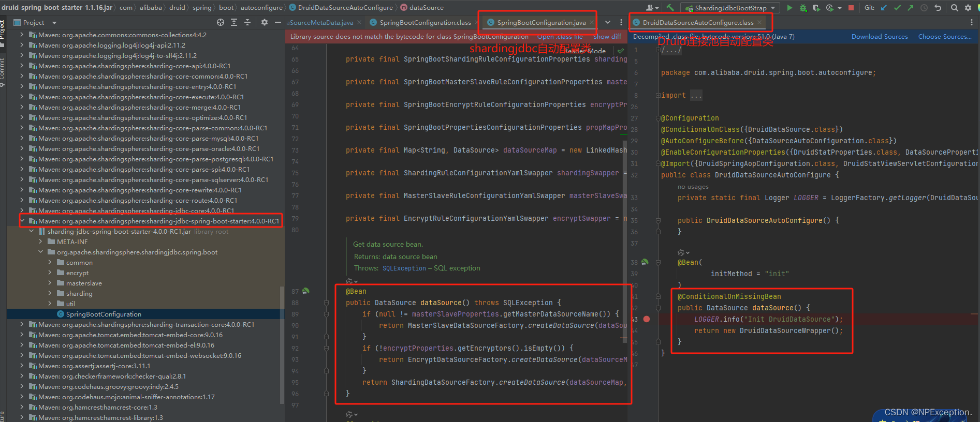This screenshot has height=422, width=980.
Task: Click the Project panel vertical scrollbar
Action: point(282,344)
